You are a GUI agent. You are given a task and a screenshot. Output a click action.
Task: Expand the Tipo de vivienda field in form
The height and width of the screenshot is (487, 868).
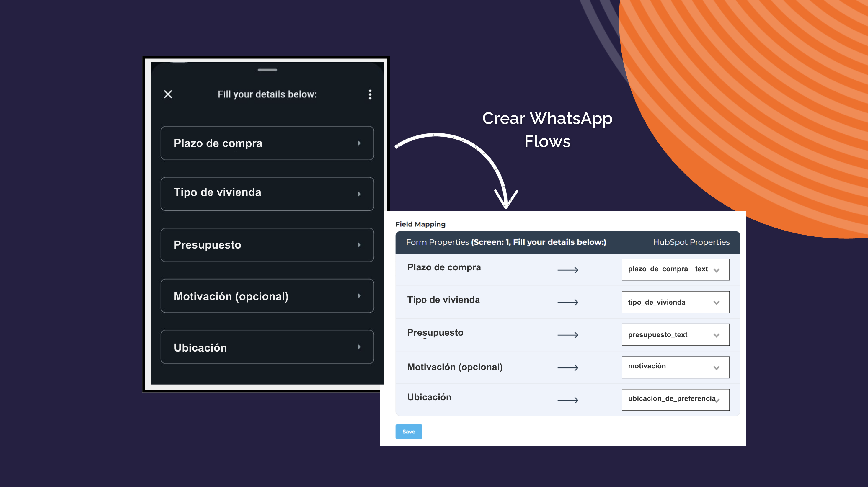pos(267,194)
